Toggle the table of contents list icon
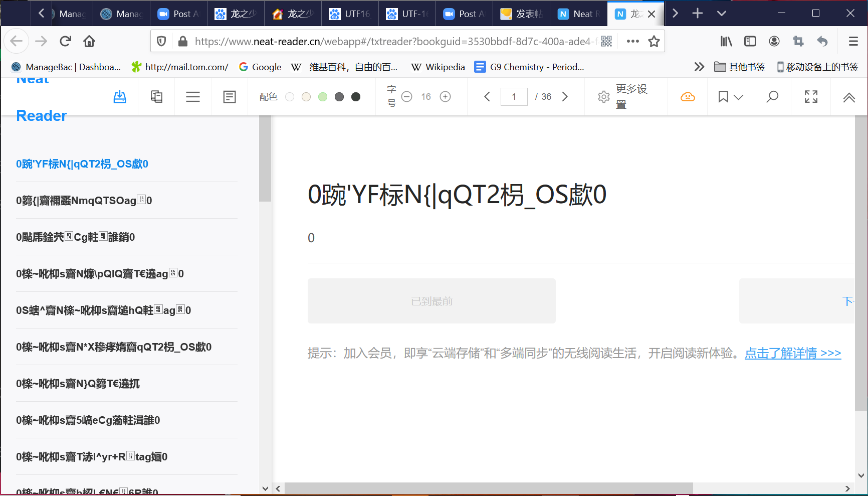 [x=193, y=97]
